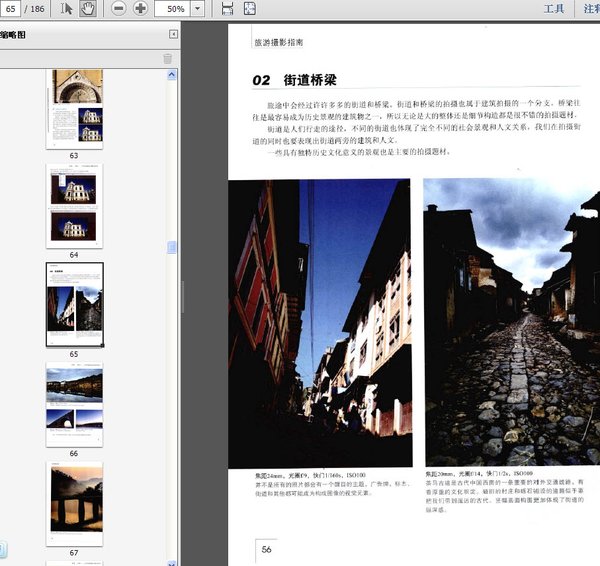Open the 注释 (Comment) pane

[x=590, y=9]
